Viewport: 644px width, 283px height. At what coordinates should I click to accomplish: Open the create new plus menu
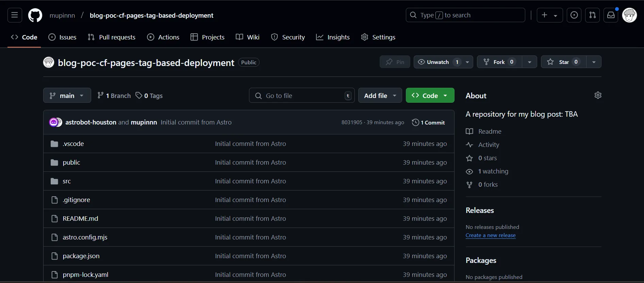click(549, 15)
